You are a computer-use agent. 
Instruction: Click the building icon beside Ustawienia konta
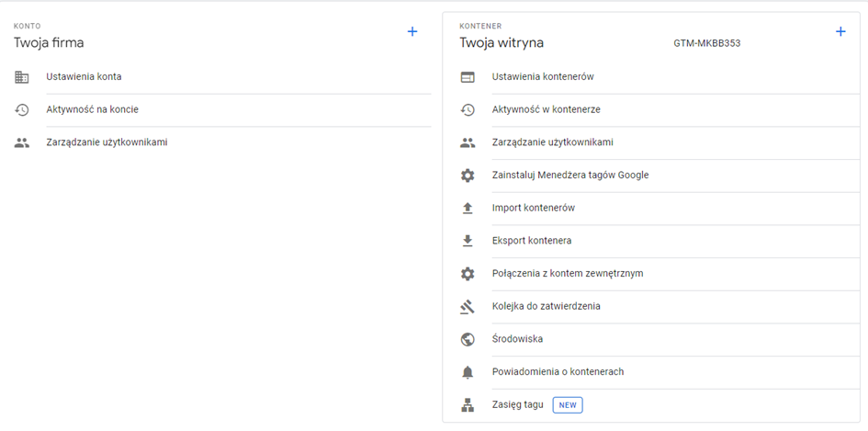[x=22, y=77]
